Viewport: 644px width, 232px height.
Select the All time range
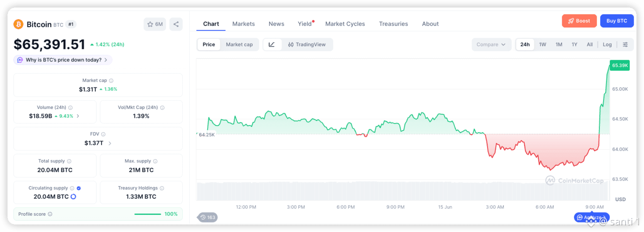pyautogui.click(x=590, y=44)
